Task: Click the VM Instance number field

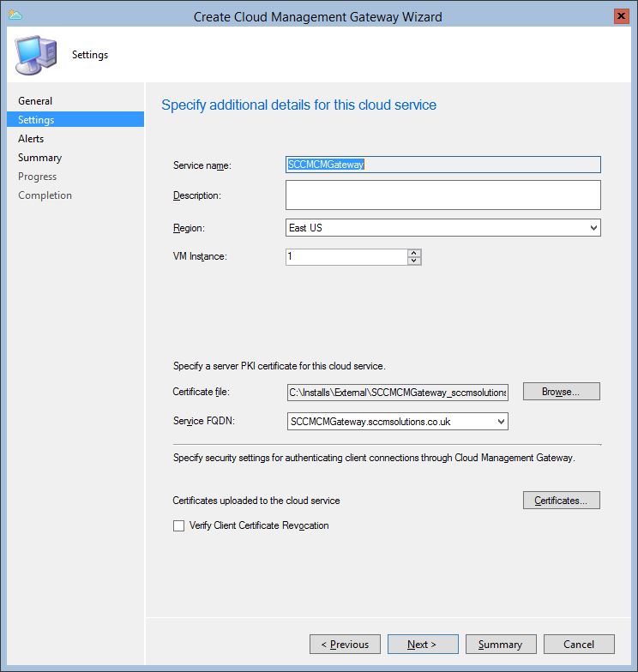Action: (x=346, y=257)
